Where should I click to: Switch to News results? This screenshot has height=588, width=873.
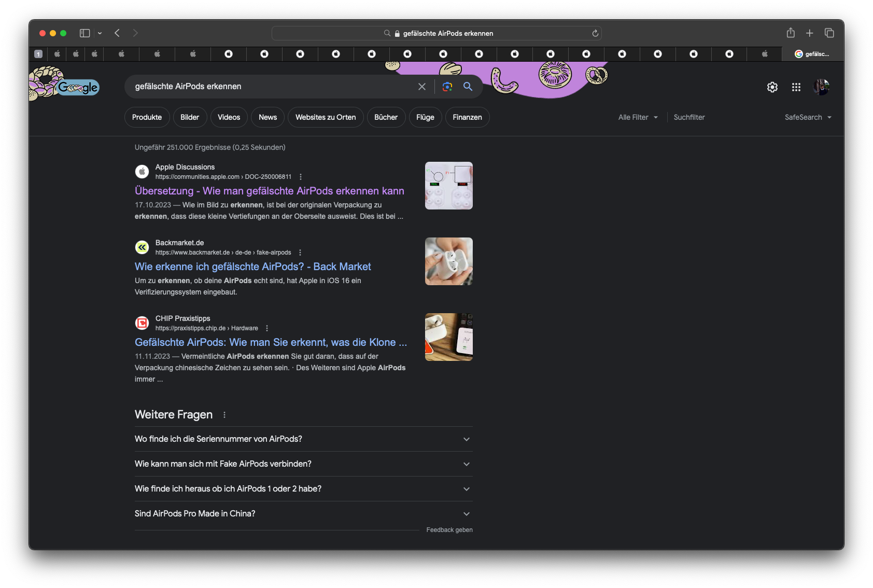pyautogui.click(x=267, y=117)
